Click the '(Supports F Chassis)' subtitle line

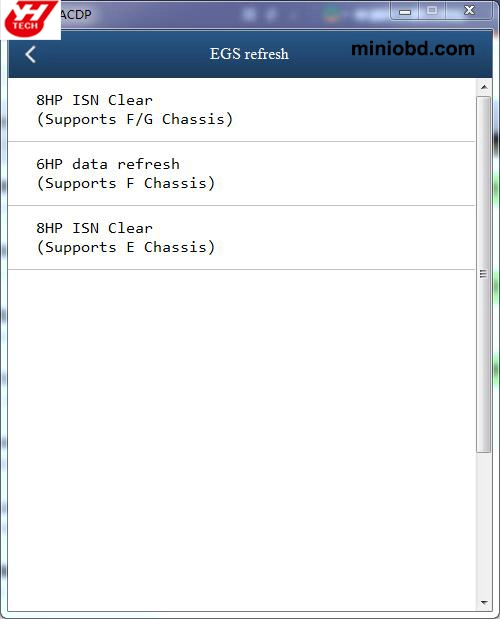coord(125,183)
